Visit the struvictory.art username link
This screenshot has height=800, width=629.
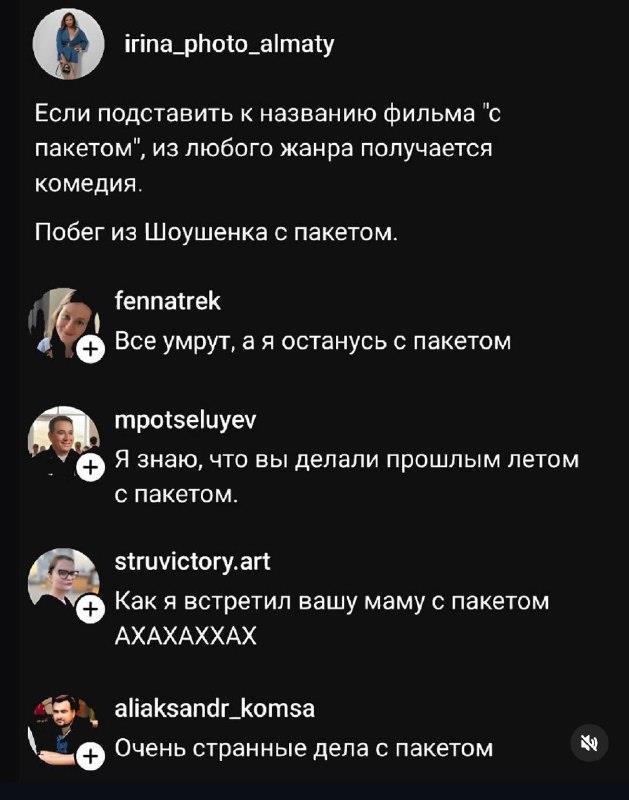point(192,562)
